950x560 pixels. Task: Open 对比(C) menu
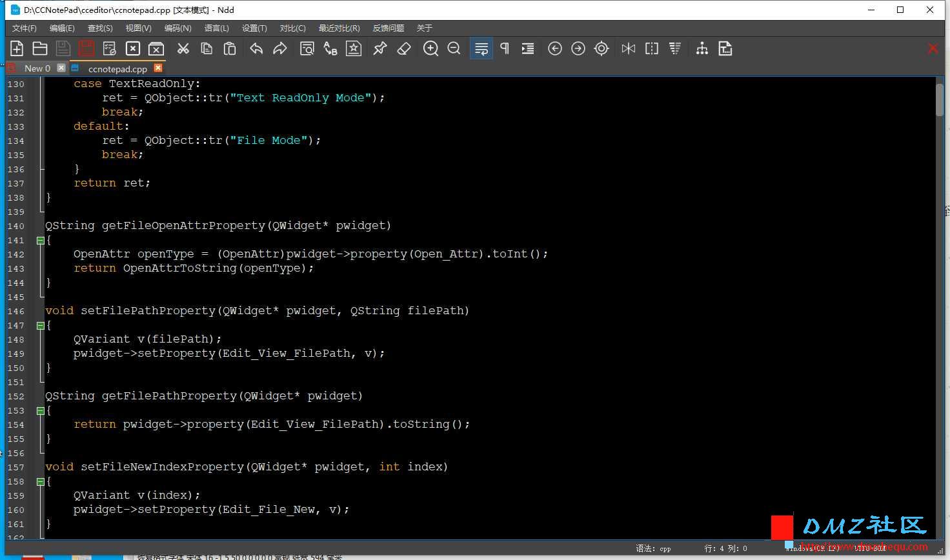[x=292, y=28]
